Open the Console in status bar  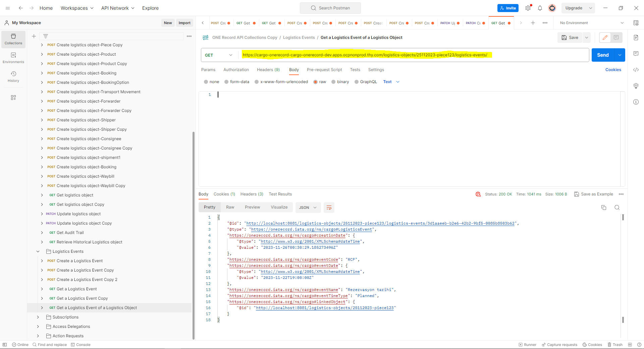click(x=81, y=345)
